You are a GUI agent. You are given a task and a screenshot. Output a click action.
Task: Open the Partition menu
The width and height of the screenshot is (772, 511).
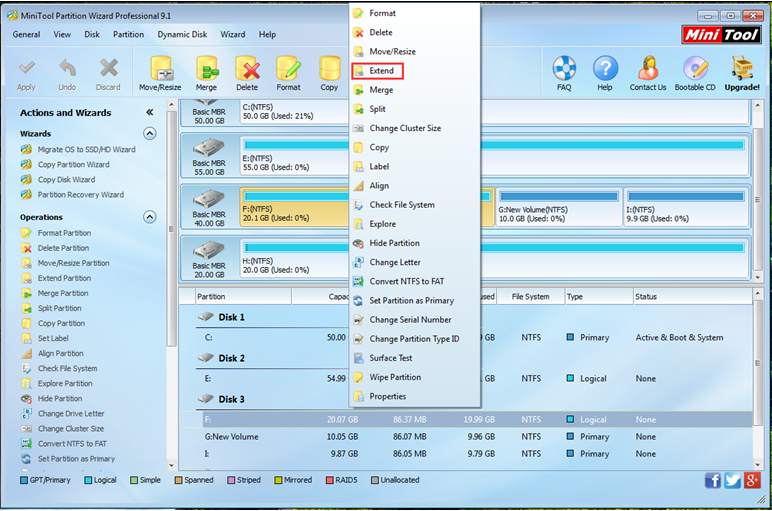pos(129,34)
